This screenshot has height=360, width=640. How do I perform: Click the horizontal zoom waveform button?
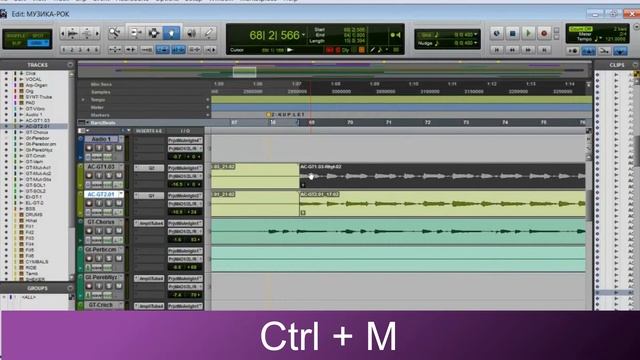(73, 33)
